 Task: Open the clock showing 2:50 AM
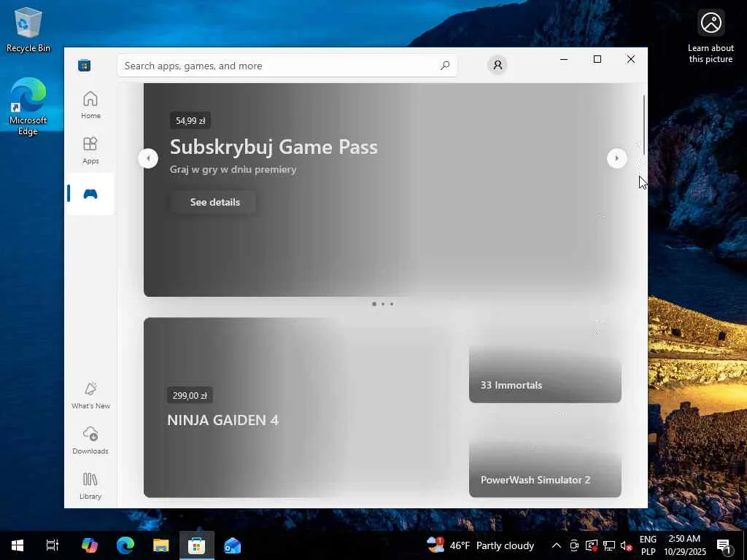coord(684,545)
